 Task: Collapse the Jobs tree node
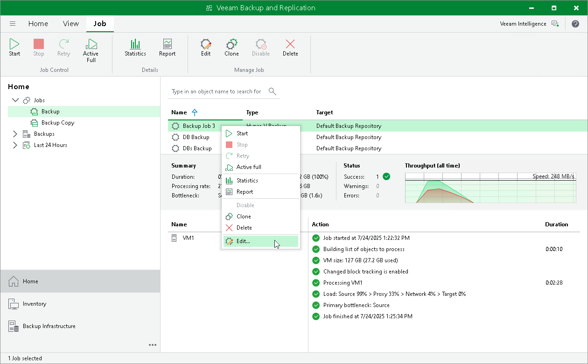[x=15, y=100]
